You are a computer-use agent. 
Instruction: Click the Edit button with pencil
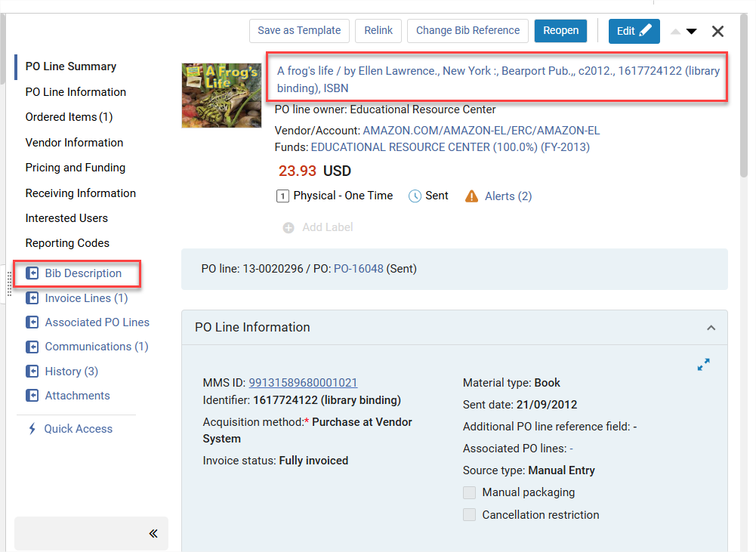pyautogui.click(x=634, y=31)
